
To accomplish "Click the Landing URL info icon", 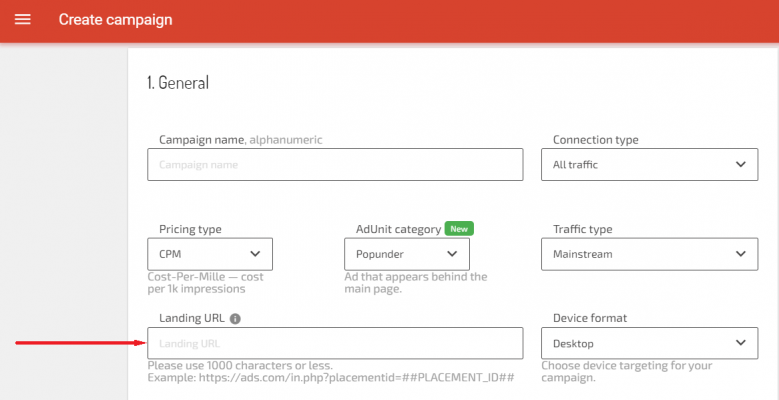I will 235,319.
